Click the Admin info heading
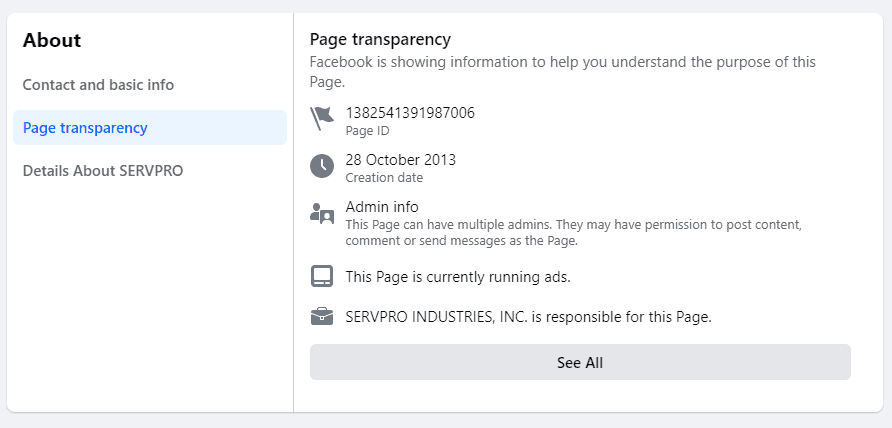This screenshot has width=892, height=428. (382, 207)
